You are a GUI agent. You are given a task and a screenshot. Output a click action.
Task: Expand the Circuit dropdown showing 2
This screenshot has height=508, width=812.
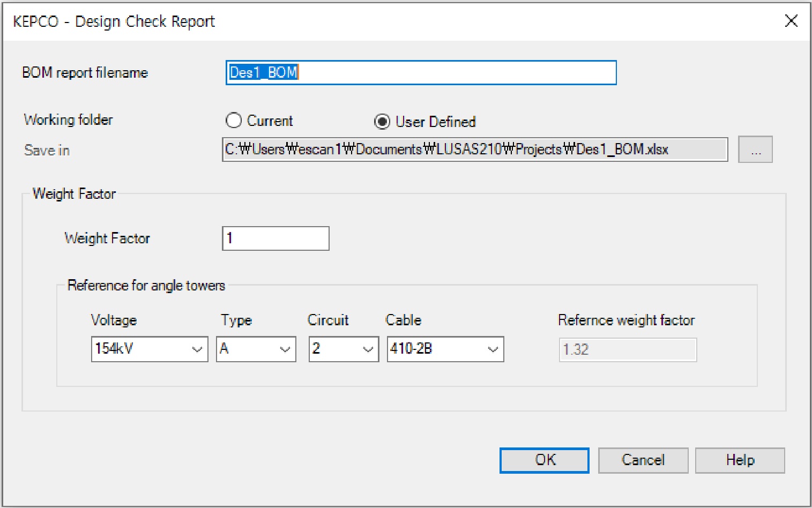tap(344, 349)
